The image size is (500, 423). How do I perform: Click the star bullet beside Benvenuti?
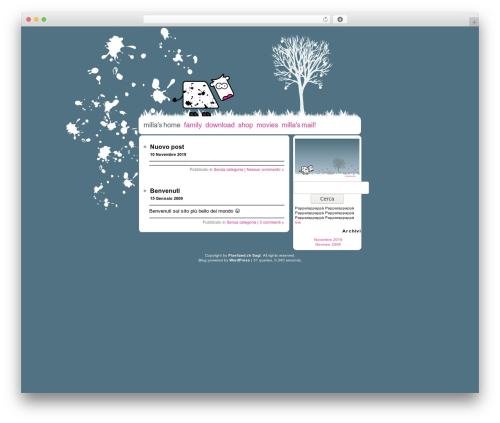coord(145,191)
